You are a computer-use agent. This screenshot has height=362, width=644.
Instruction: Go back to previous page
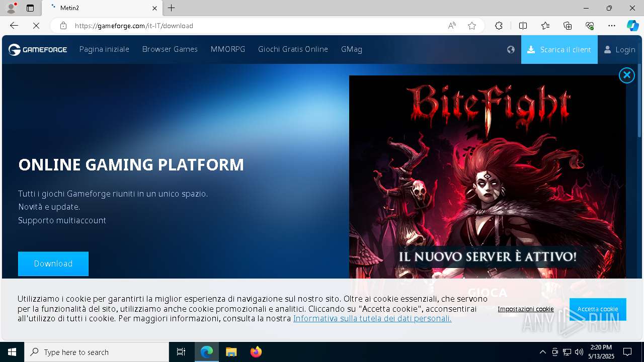[14, 26]
